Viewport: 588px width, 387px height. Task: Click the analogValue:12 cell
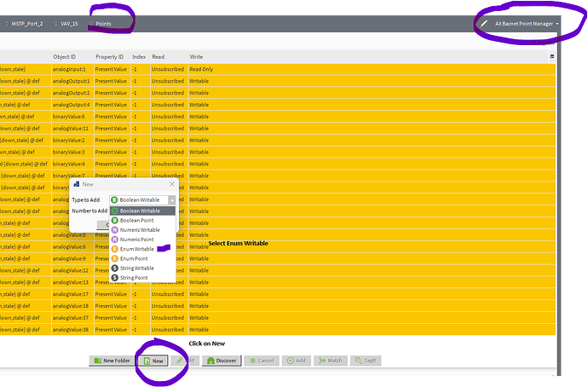(71, 270)
